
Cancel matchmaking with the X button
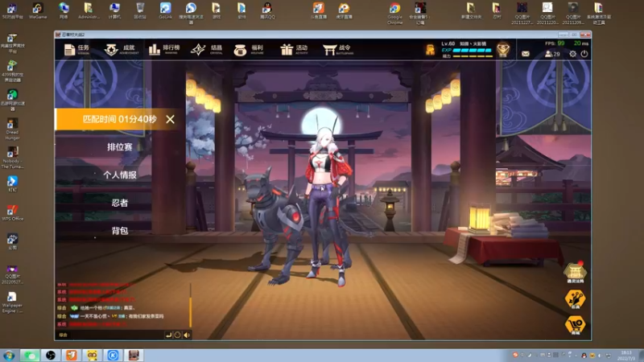170,119
